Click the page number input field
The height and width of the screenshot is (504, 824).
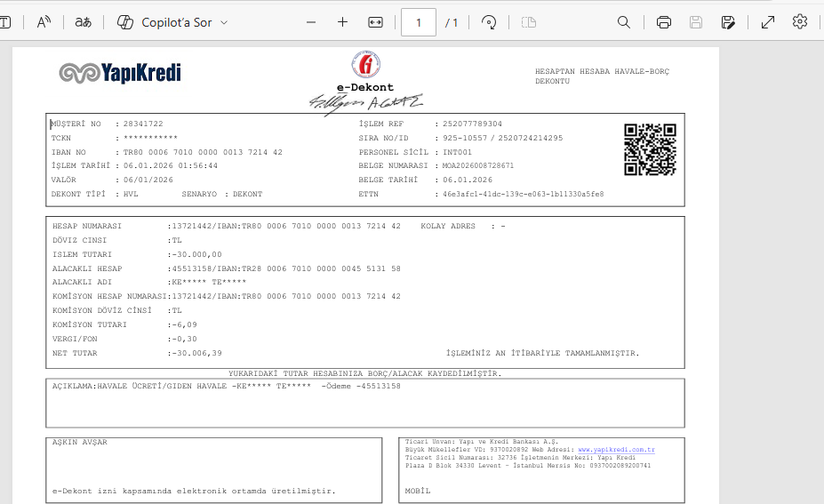(x=419, y=22)
